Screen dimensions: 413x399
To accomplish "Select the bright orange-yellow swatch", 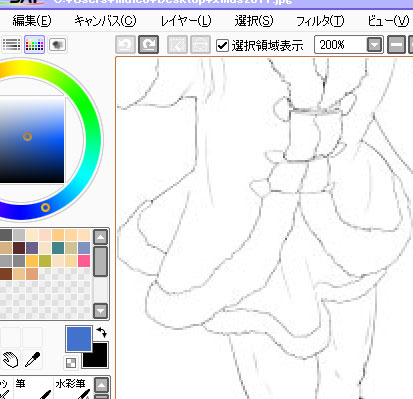I will pos(32,261).
